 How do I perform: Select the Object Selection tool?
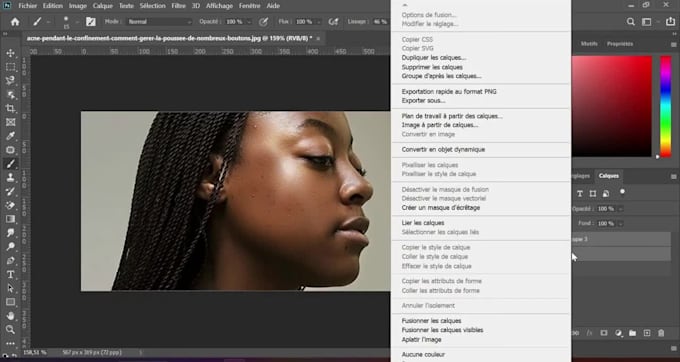click(x=10, y=95)
